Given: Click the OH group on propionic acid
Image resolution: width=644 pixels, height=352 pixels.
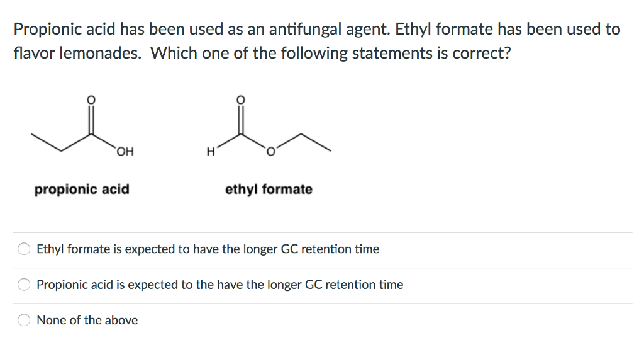Looking at the screenshot, I should pyautogui.click(x=125, y=151).
